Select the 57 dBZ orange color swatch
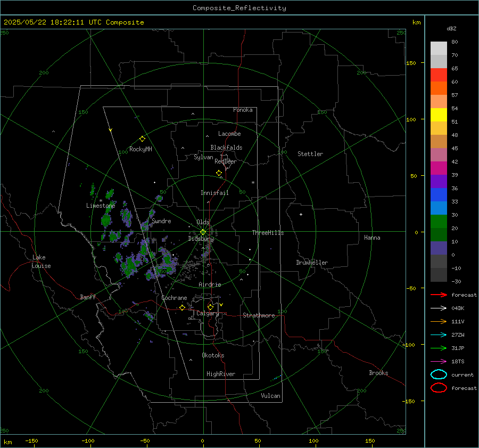The height and width of the screenshot is (448, 479). click(x=439, y=88)
